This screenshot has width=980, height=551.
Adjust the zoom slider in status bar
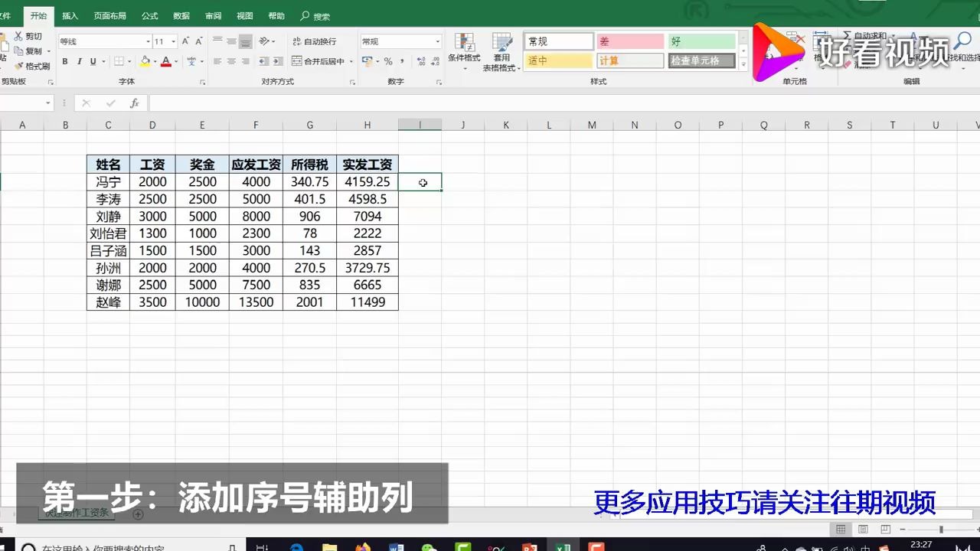click(x=942, y=530)
